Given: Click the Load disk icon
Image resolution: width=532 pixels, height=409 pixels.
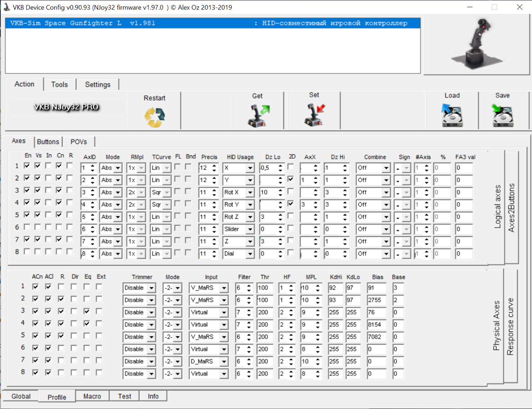Looking at the screenshot, I should 452,115.
